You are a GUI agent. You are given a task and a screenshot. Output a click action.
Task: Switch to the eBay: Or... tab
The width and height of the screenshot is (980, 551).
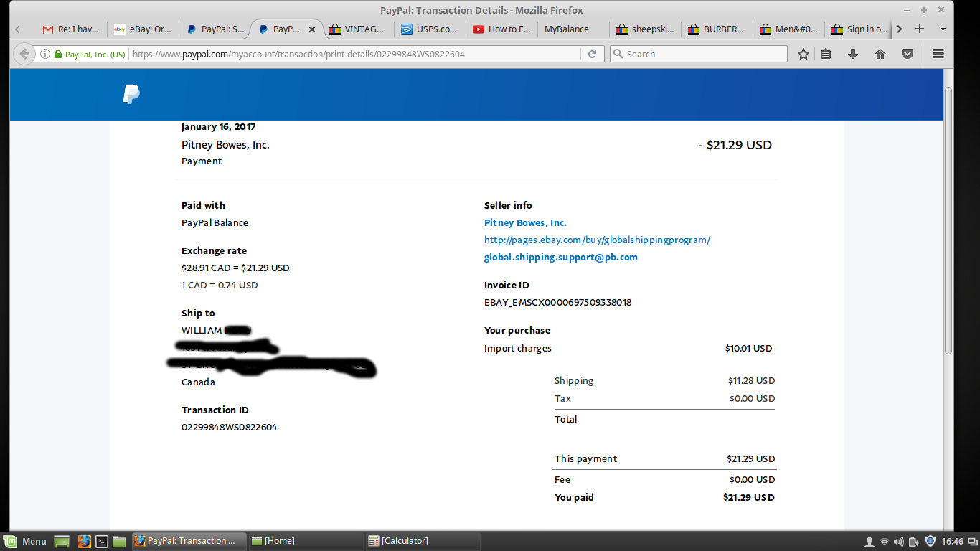143,29
